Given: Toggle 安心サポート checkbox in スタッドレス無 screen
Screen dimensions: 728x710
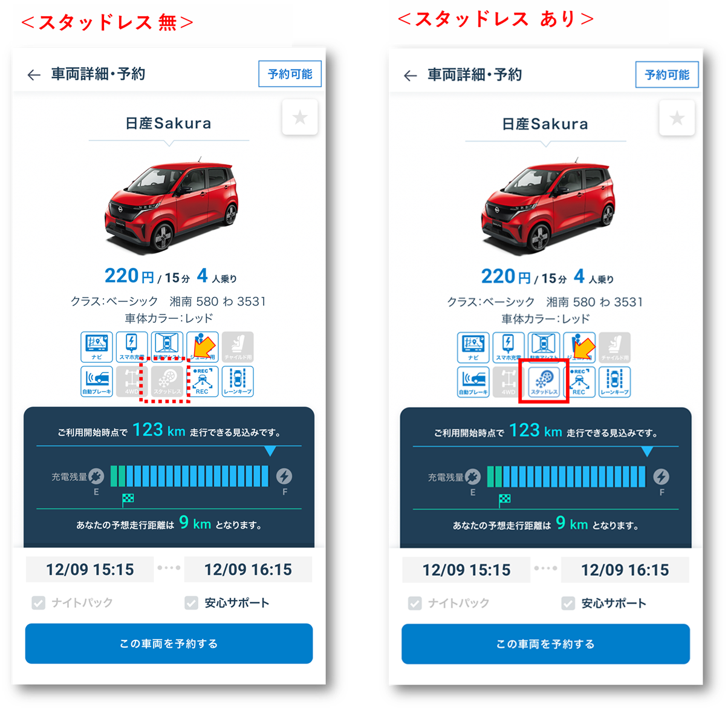Looking at the screenshot, I should pos(192,603).
